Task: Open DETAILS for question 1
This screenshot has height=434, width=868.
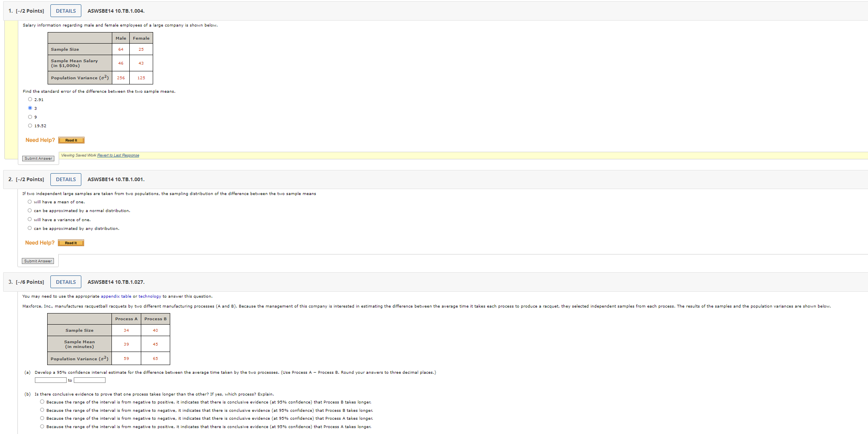Action: tap(66, 11)
